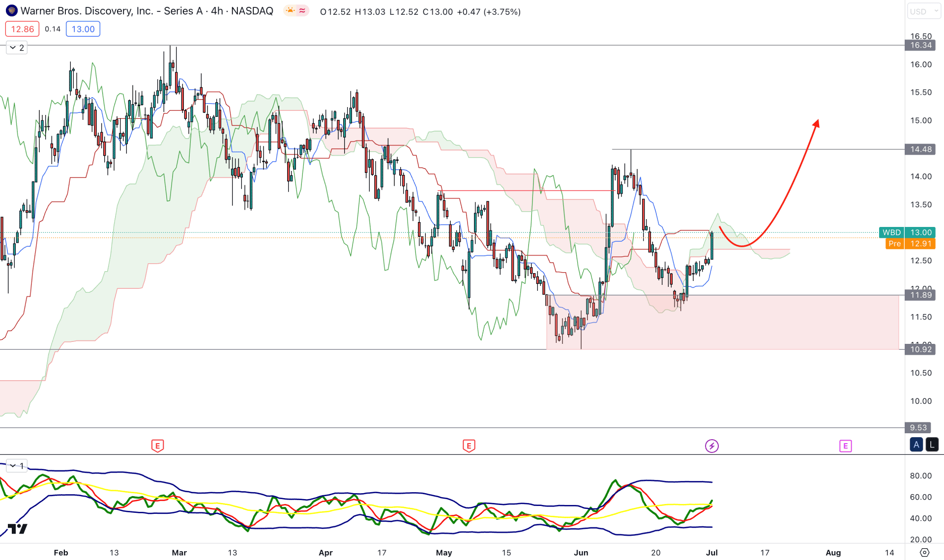This screenshot has width=944, height=560.
Task: Select the 11.89 horizontal line price label
Action: tap(920, 295)
